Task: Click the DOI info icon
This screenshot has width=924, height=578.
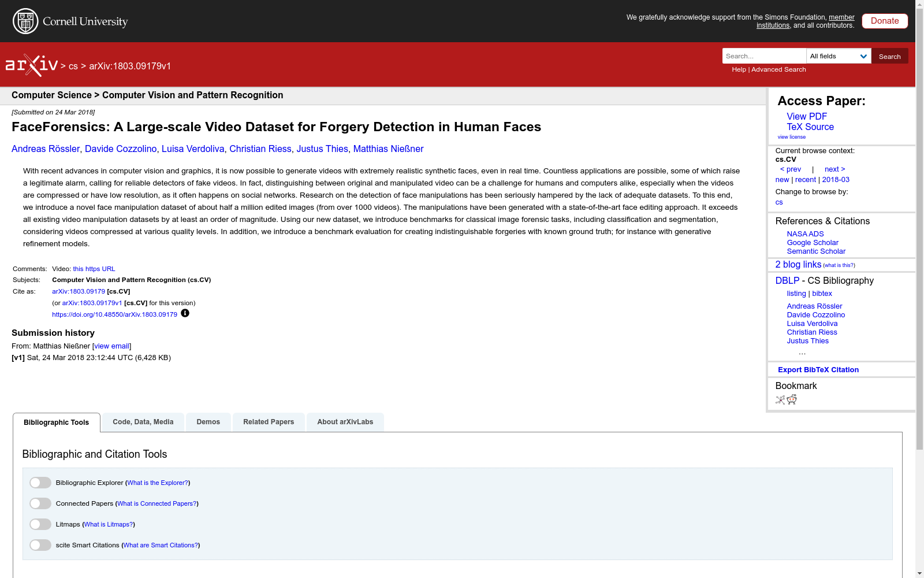Action: pyautogui.click(x=185, y=313)
